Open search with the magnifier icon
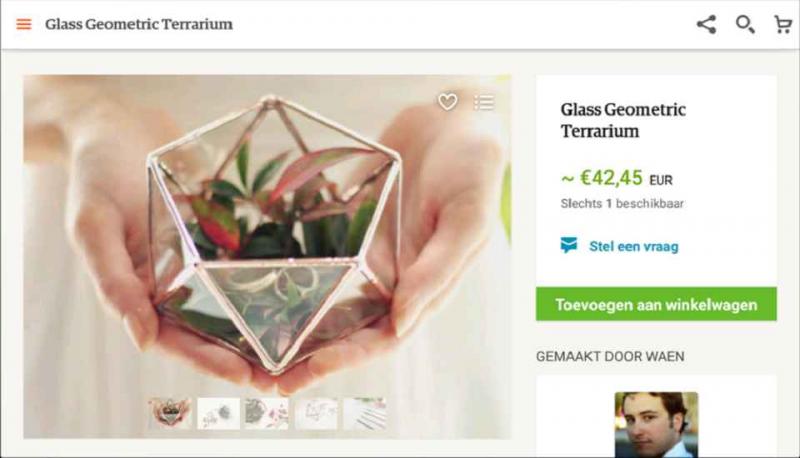 (745, 24)
